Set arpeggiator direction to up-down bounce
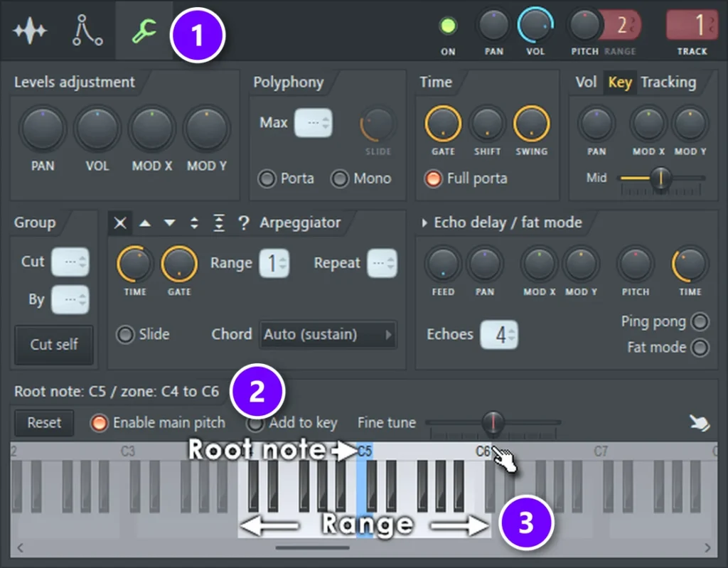Viewport: 728px width, 568px height. click(194, 223)
